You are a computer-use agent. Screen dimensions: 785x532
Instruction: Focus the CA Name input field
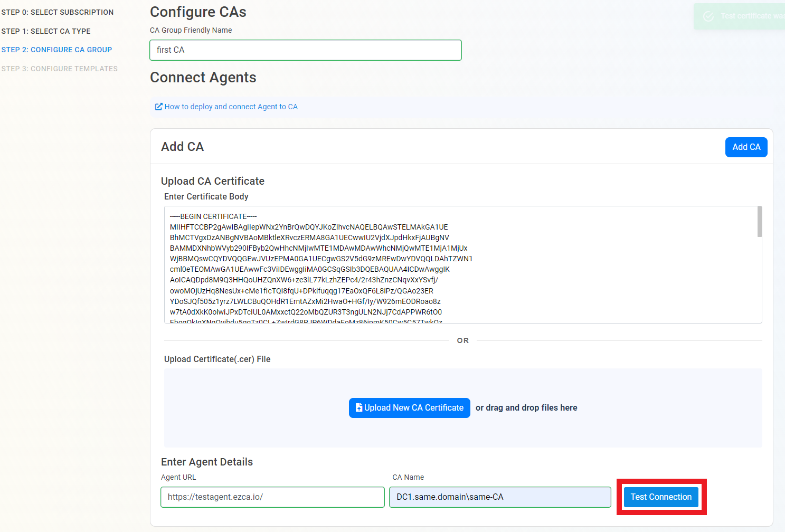tap(500, 497)
